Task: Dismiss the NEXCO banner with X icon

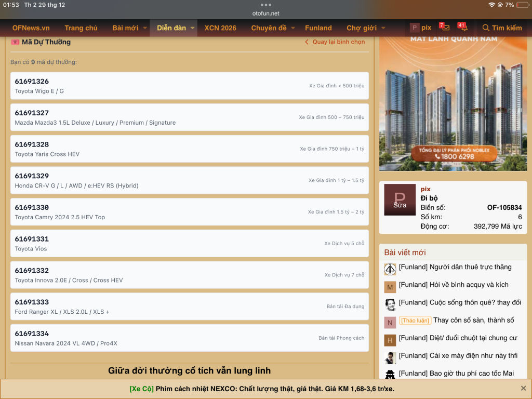Action: tap(523, 388)
